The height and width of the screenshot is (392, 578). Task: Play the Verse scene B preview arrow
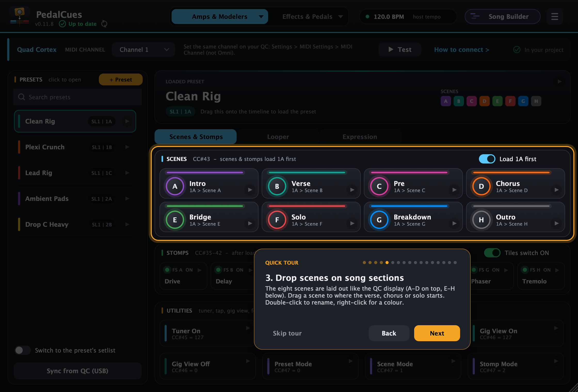pos(352,190)
